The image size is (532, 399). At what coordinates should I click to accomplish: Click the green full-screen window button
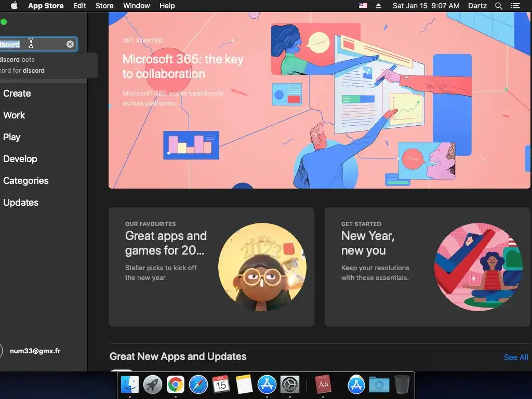tap(4, 22)
